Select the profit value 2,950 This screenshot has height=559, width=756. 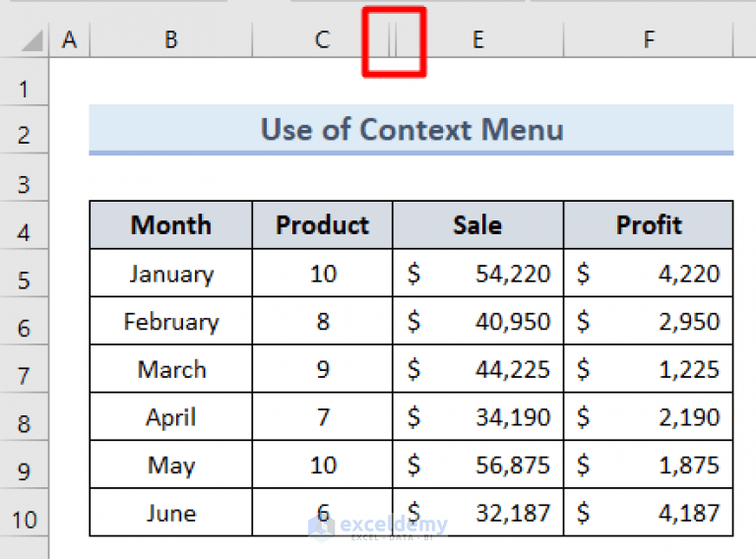click(649, 321)
